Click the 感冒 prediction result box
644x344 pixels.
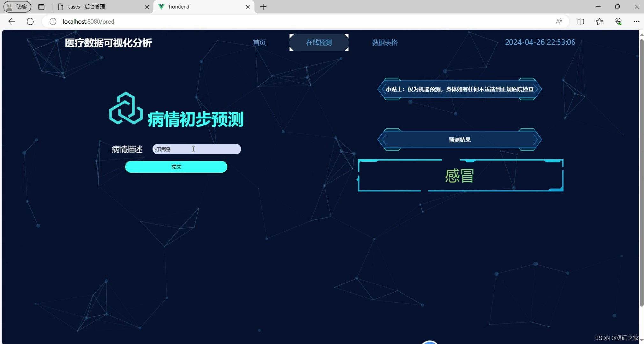coord(460,176)
